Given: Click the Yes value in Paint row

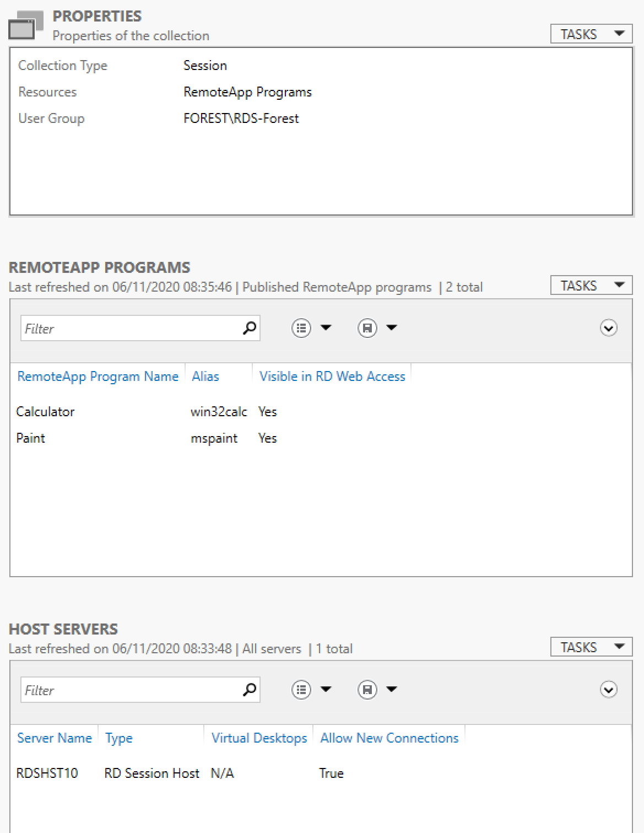Looking at the screenshot, I should click(x=268, y=438).
